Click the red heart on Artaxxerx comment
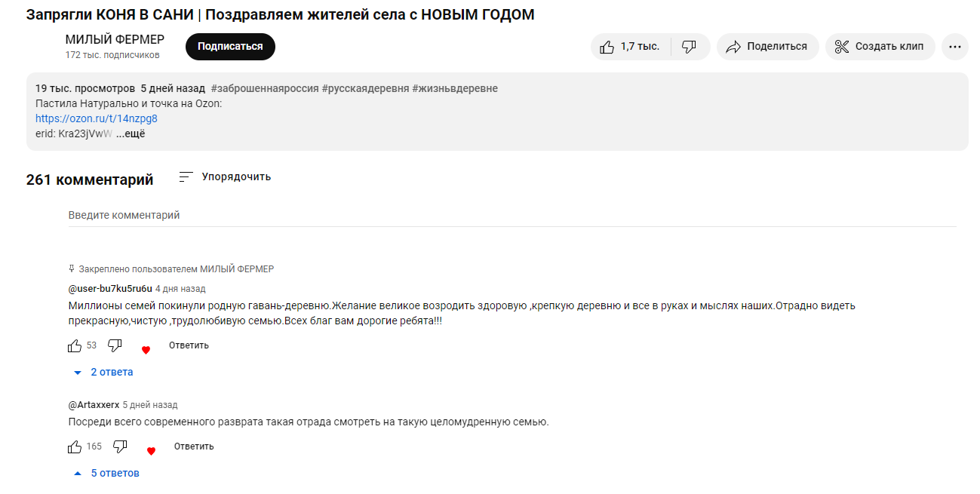 pyautogui.click(x=151, y=451)
